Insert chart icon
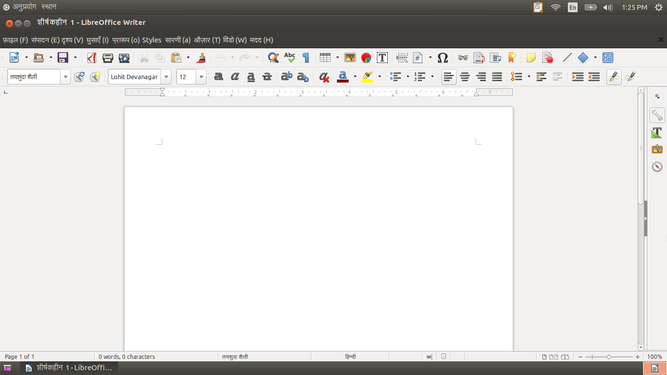Viewport: 667px width, 375px height. [366, 57]
